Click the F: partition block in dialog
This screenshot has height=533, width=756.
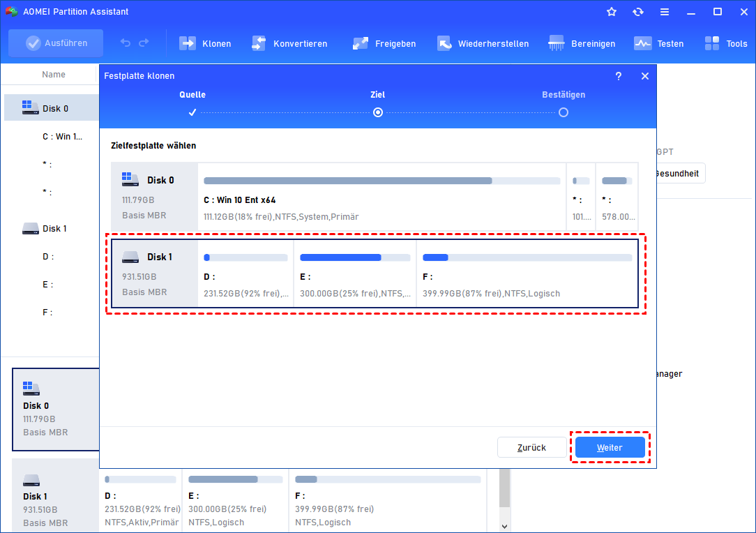tap(527, 273)
